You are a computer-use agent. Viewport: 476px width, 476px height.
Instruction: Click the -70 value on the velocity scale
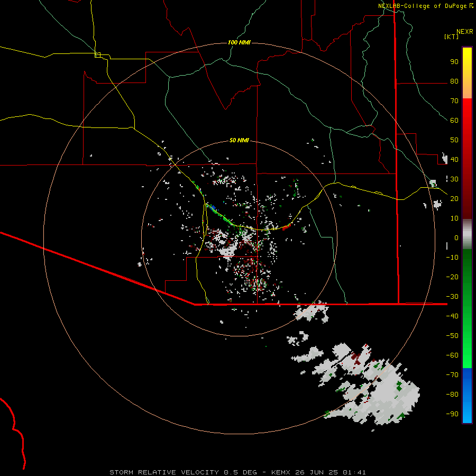tap(452, 375)
